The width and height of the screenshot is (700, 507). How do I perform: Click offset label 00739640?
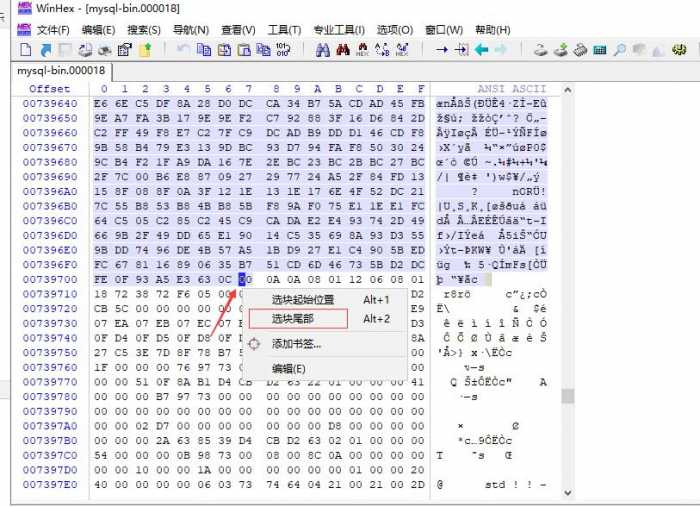pos(50,104)
